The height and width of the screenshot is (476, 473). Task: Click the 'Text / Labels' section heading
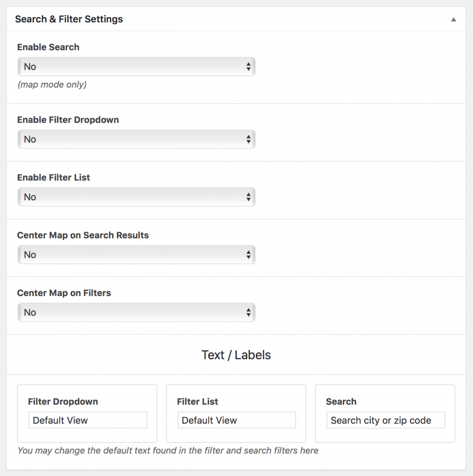(236, 355)
